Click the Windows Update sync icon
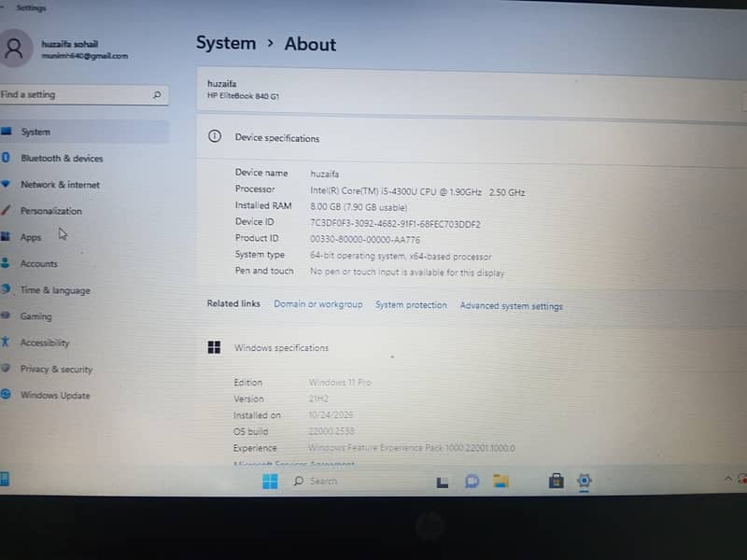The image size is (747, 560). coord(6,394)
